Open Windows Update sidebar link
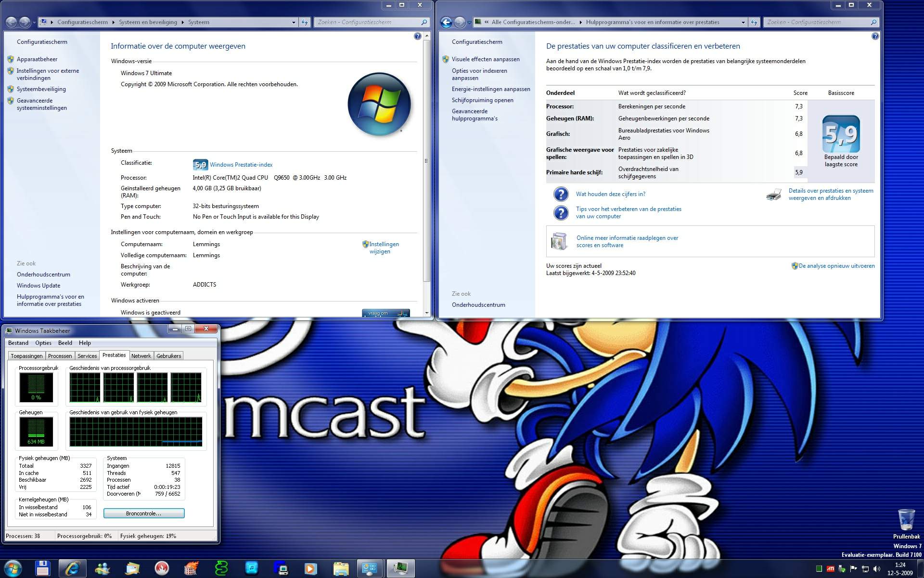 pyautogui.click(x=38, y=286)
